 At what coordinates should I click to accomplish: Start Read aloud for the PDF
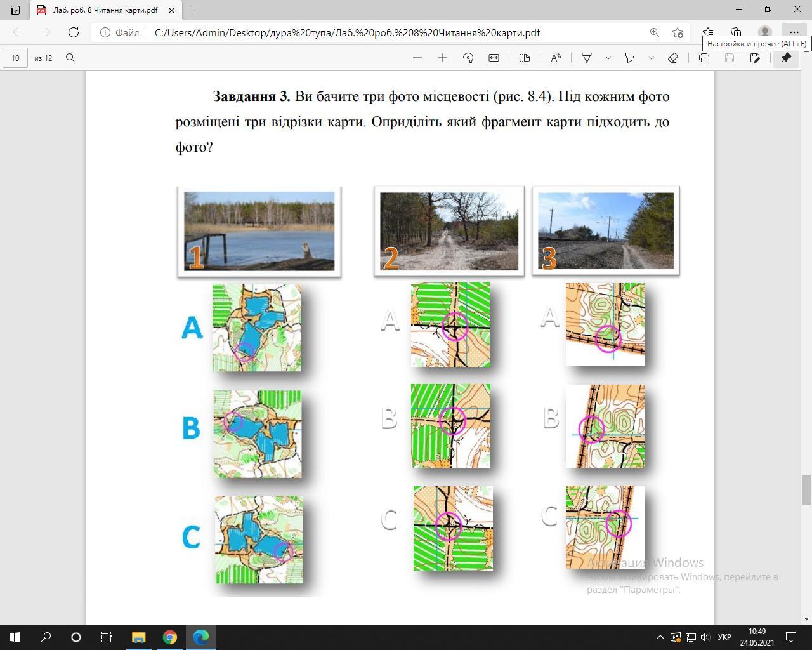pyautogui.click(x=556, y=58)
